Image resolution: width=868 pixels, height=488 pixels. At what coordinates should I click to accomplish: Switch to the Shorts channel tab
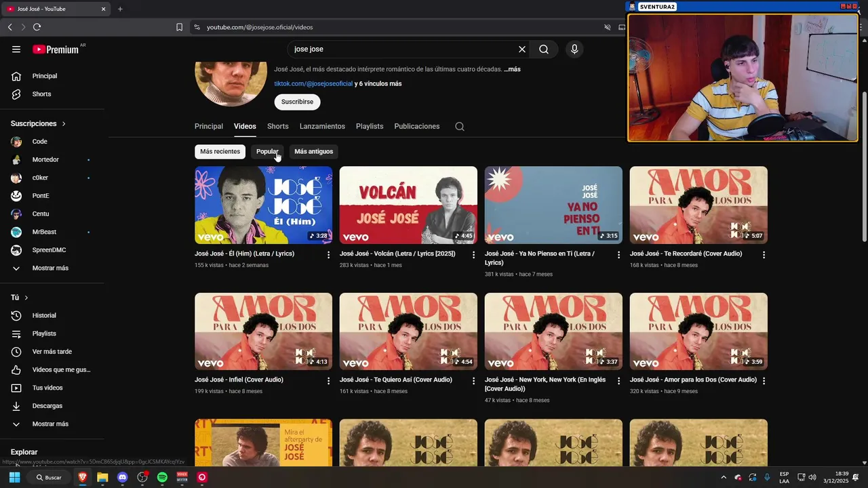(277, 127)
